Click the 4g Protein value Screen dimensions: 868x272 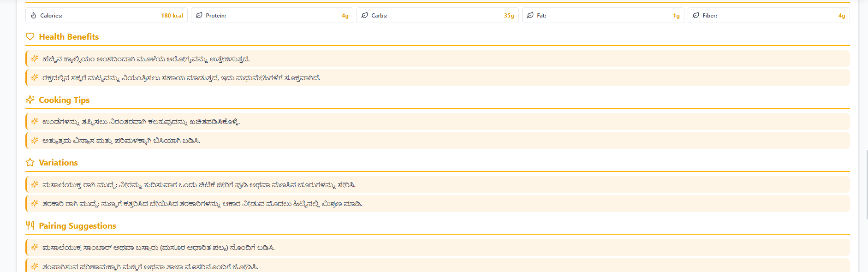click(345, 16)
